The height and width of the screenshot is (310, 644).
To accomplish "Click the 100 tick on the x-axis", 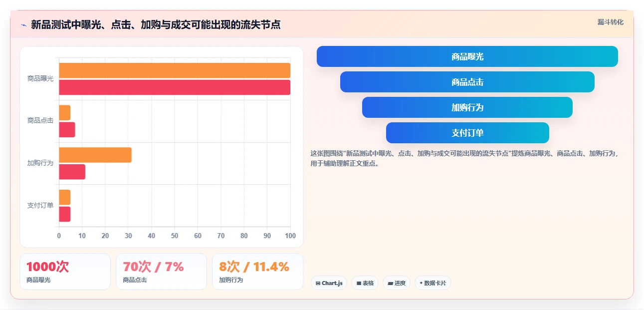I will click(x=290, y=236).
